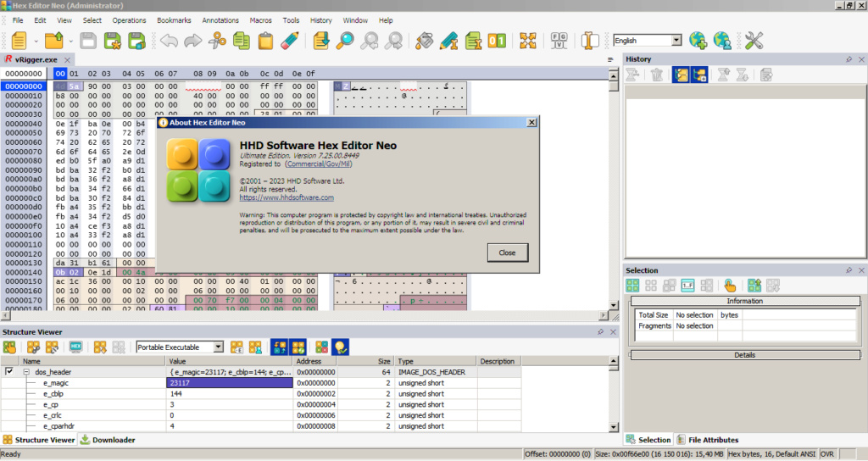Expand the Information section in Selection panel
Image resolution: width=868 pixels, height=461 pixels.
[x=744, y=301]
